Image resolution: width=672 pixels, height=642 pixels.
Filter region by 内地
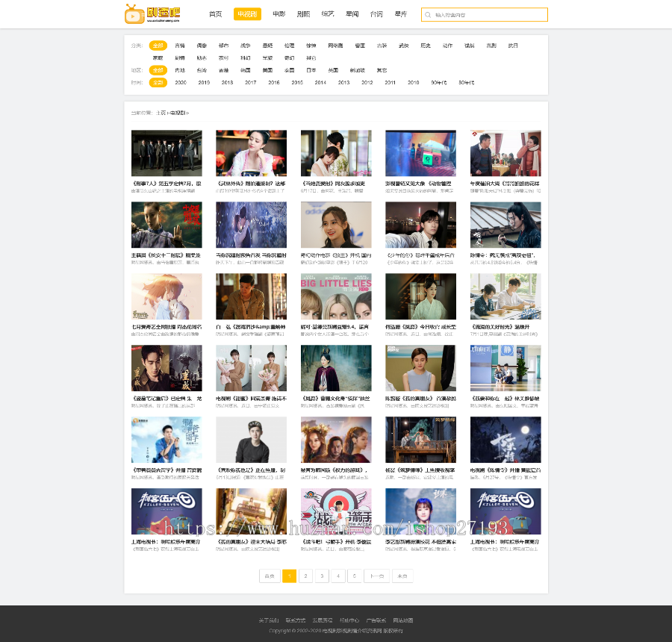pos(180,70)
